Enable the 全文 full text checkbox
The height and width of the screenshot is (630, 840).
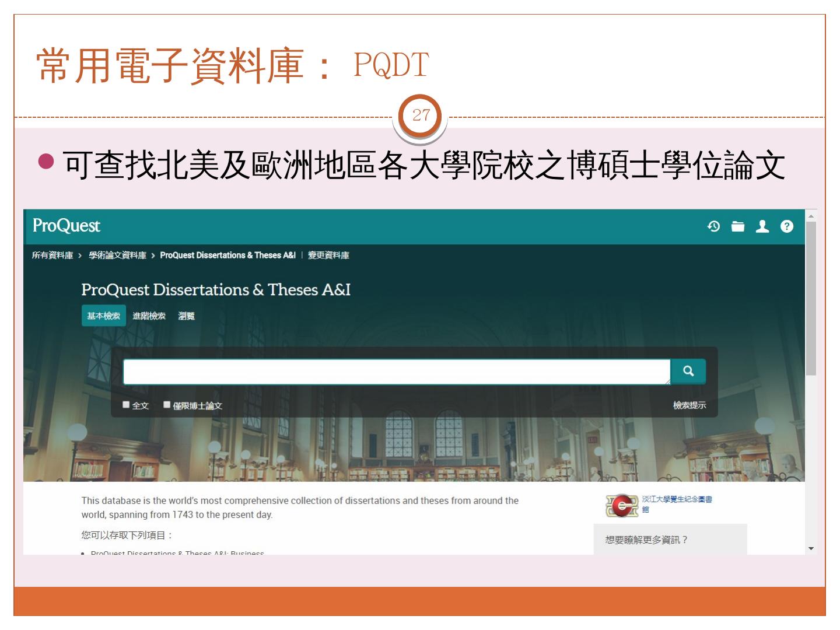pyautogui.click(x=127, y=405)
